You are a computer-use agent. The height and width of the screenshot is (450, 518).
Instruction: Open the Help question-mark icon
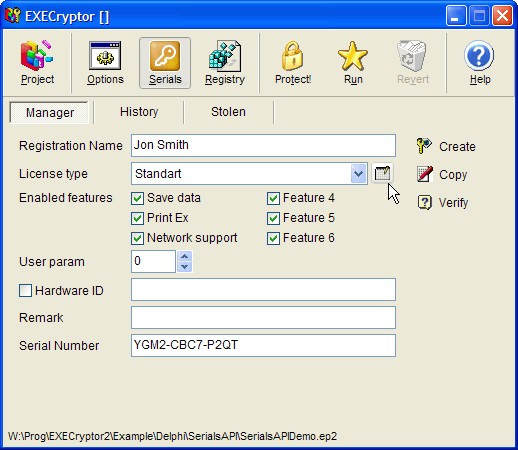pos(479,56)
